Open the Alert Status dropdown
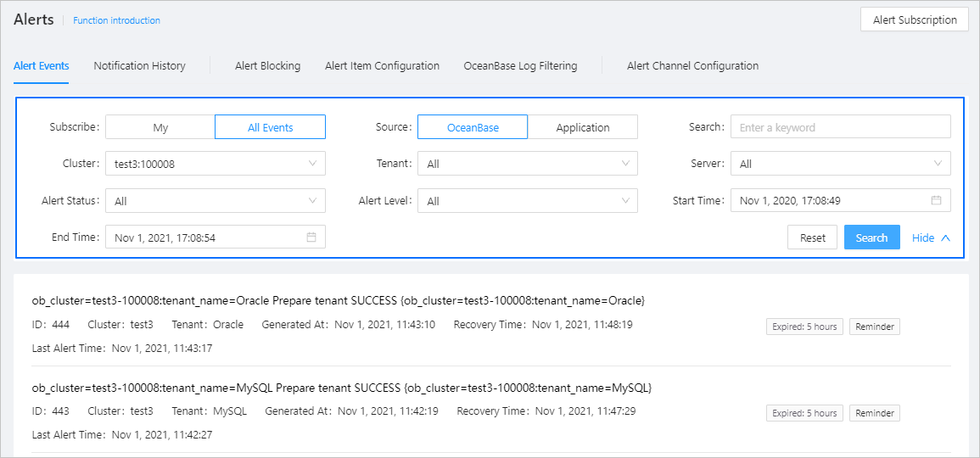This screenshot has height=458, width=980. pyautogui.click(x=216, y=200)
